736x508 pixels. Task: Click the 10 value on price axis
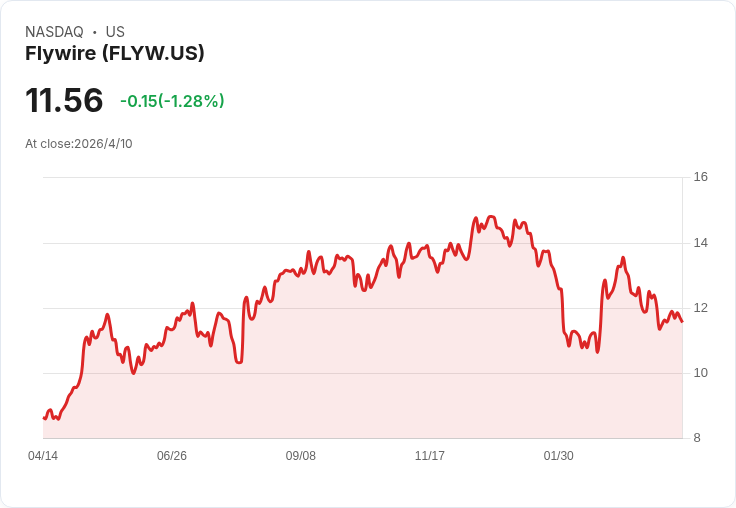pos(701,373)
